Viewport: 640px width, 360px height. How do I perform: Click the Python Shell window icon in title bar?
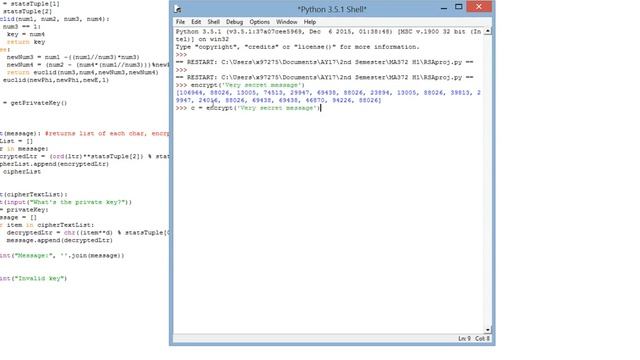coord(178,9)
